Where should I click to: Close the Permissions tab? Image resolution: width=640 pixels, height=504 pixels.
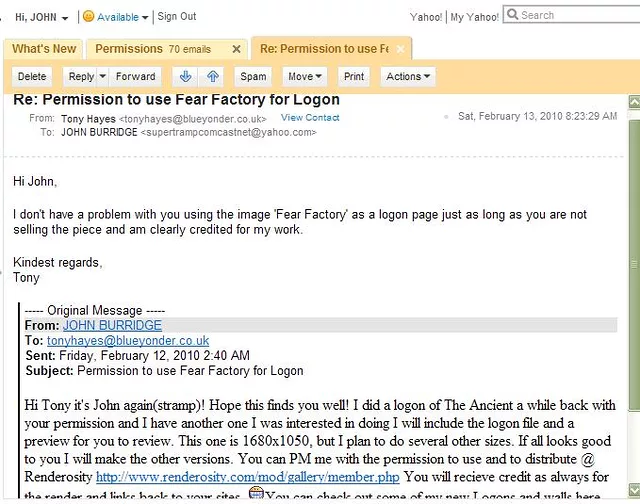[x=236, y=48]
